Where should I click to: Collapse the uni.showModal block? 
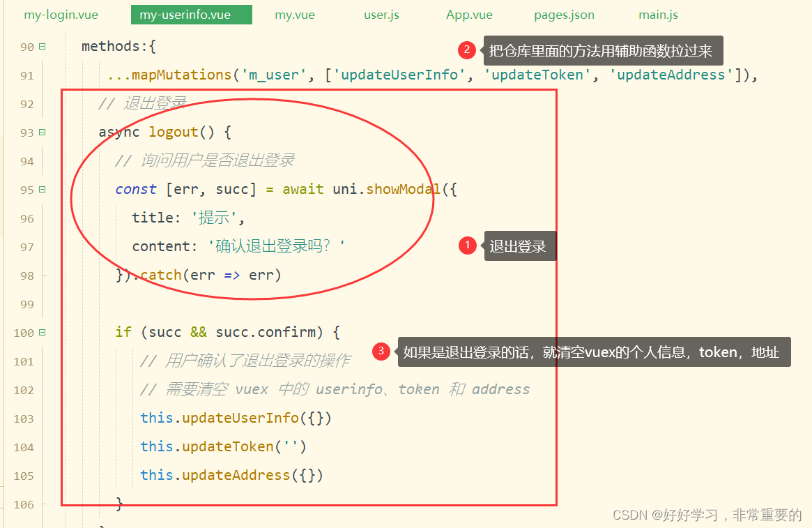pyautogui.click(x=43, y=189)
